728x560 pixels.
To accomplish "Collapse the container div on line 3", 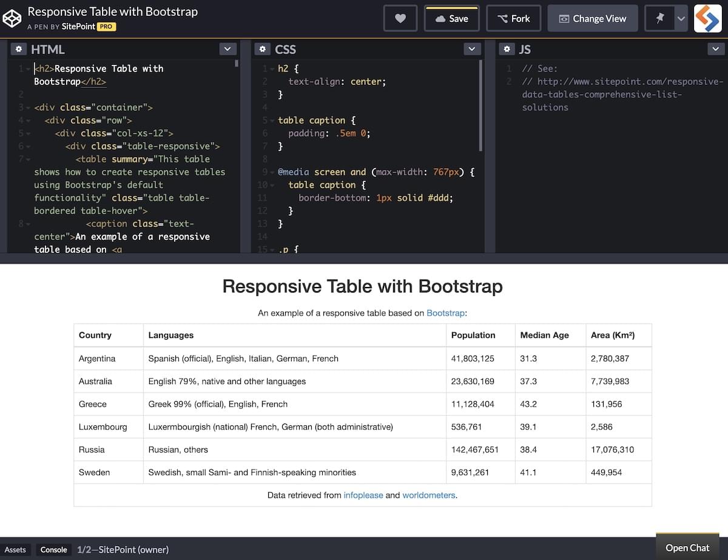I will pyautogui.click(x=28, y=108).
